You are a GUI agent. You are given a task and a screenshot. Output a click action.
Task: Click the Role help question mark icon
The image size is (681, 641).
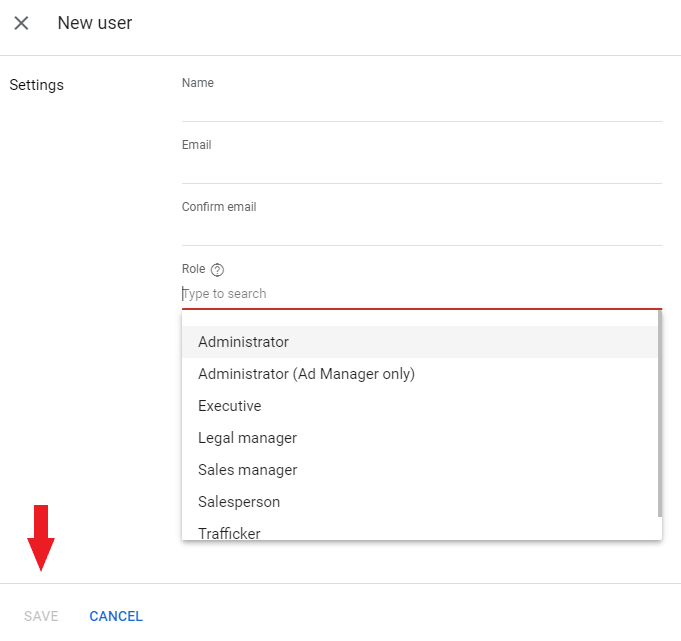pyautogui.click(x=218, y=270)
